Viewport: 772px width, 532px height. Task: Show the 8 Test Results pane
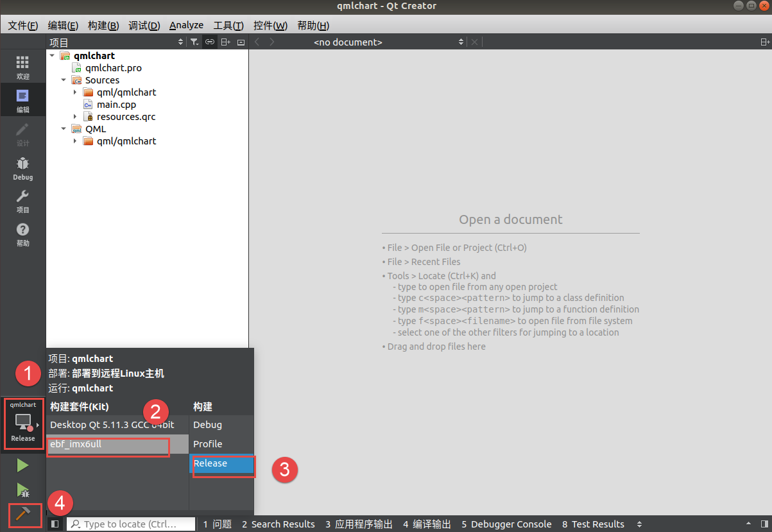click(593, 524)
